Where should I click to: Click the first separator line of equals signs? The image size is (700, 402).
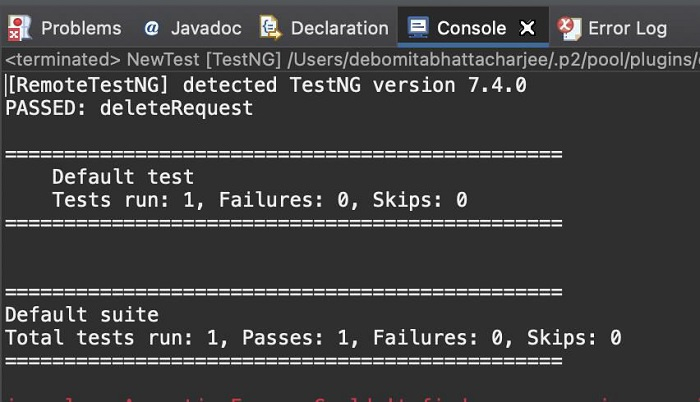[284, 154]
